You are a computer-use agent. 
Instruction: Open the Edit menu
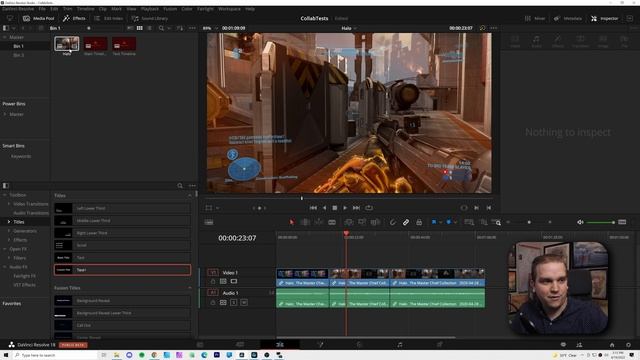pos(54,9)
